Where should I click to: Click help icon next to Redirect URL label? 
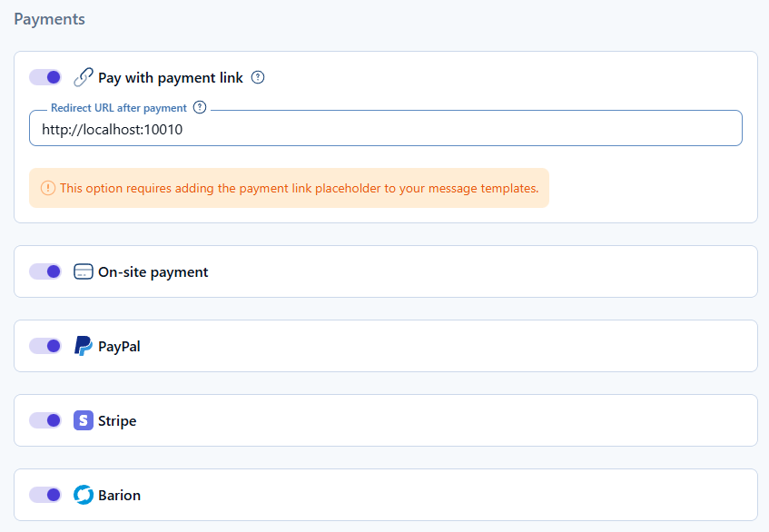pyautogui.click(x=200, y=108)
